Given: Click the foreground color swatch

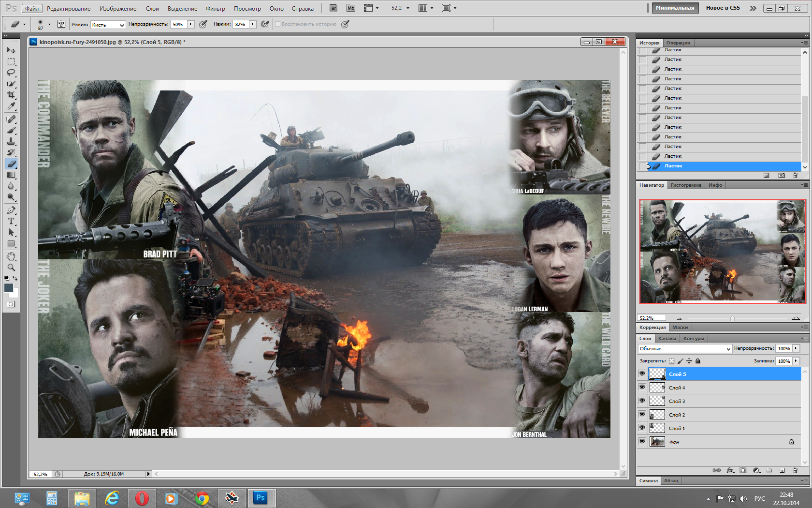Looking at the screenshot, I should coord(9,288).
